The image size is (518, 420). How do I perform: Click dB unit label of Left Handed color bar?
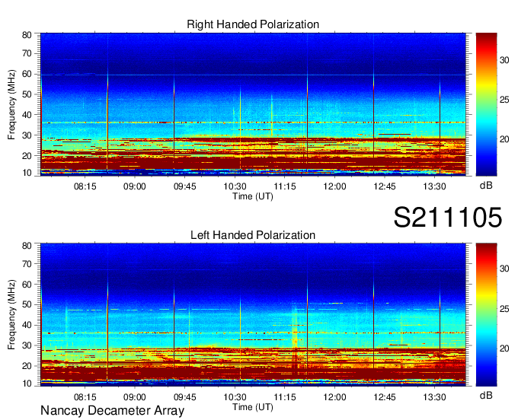pos(486,395)
